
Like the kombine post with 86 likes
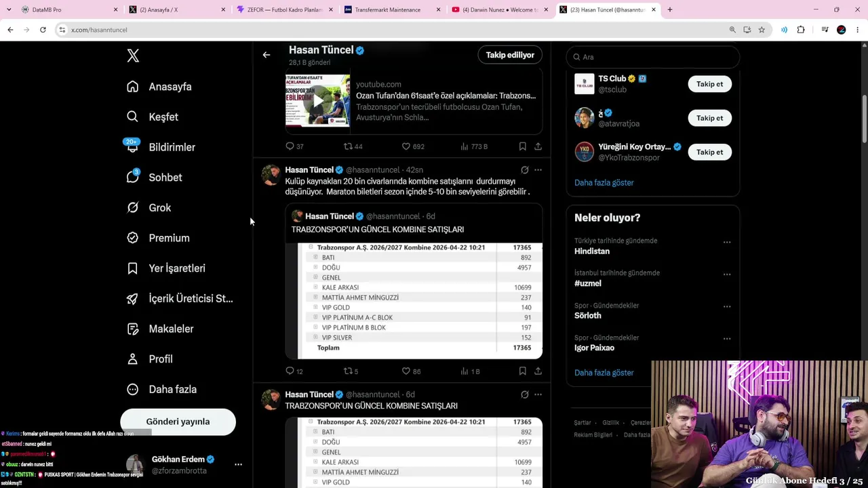click(411, 371)
